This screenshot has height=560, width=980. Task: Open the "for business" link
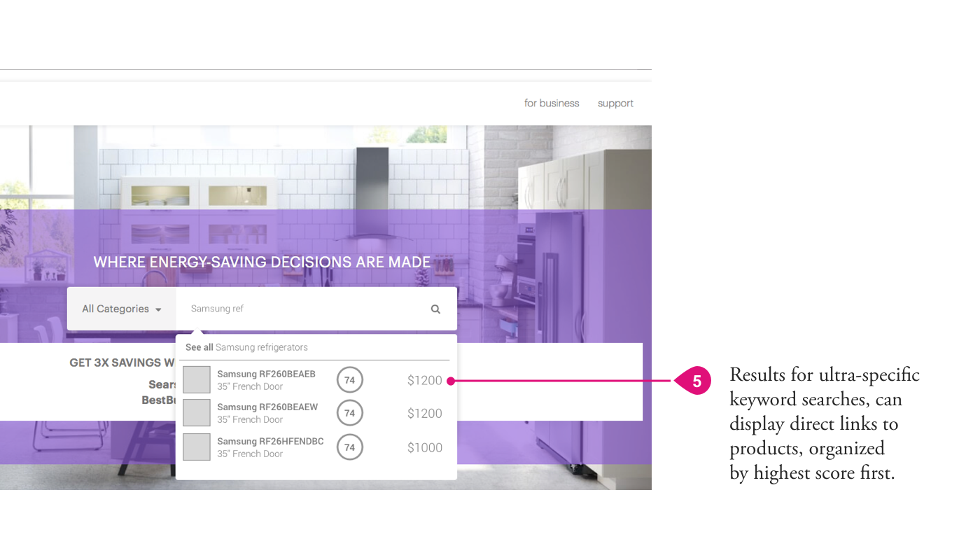552,103
